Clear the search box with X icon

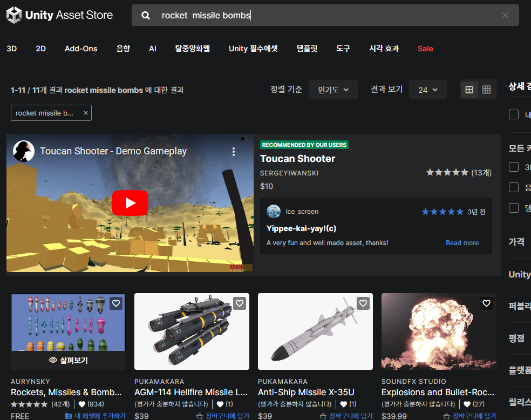pos(505,15)
